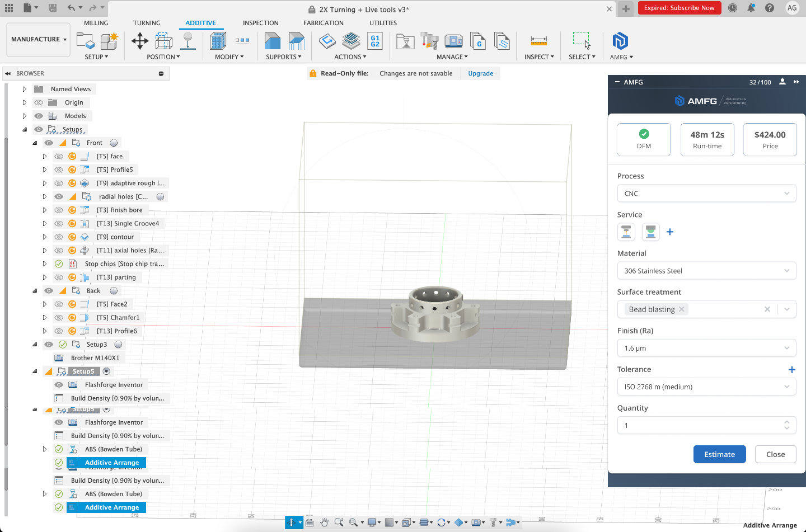806x532 pixels.
Task: Select the Measure inspect ruler icon
Action: coord(538,41)
